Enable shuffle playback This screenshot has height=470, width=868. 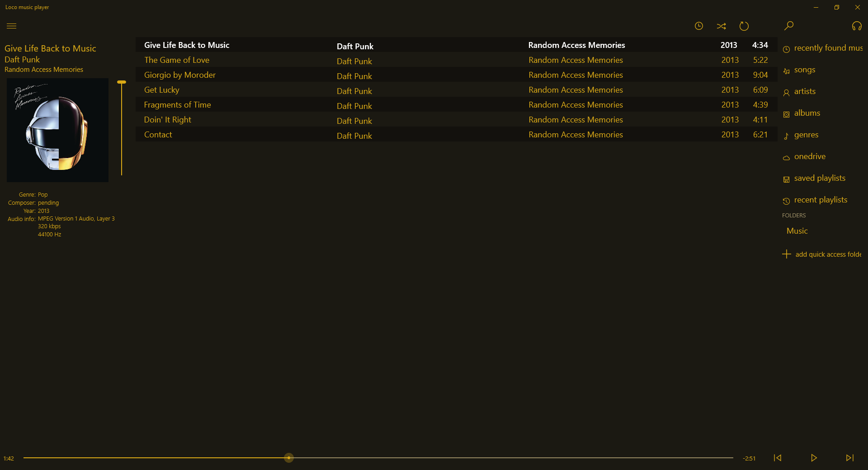pos(722,26)
